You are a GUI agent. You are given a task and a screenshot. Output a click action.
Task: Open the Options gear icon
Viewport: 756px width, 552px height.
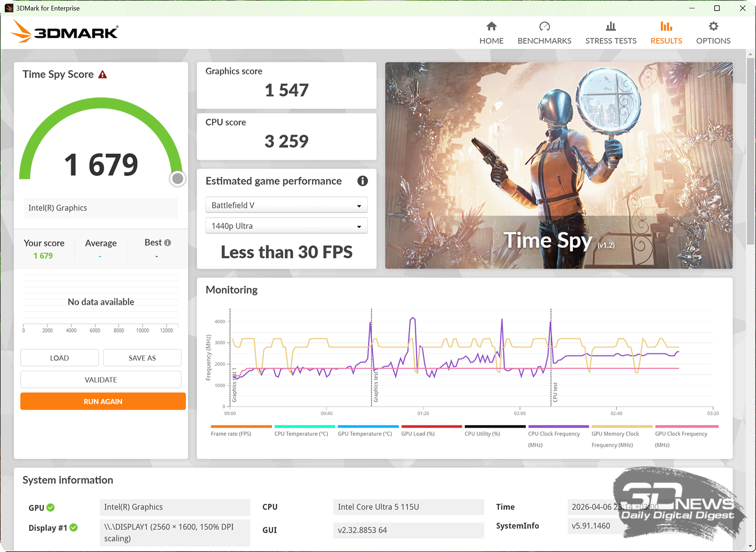tap(713, 27)
